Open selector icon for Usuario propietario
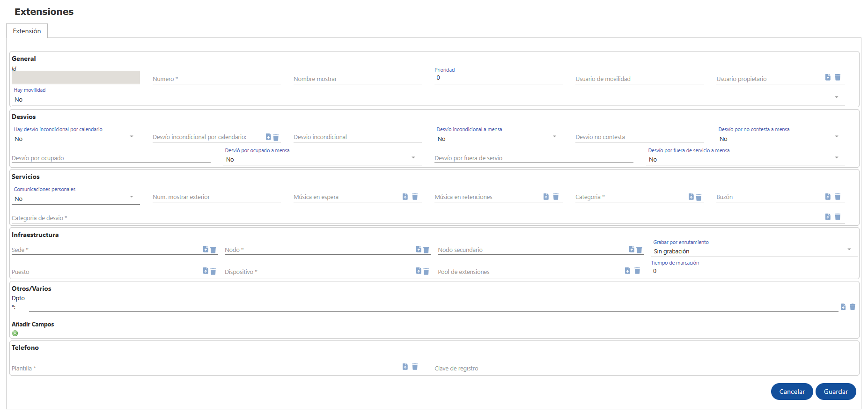 (828, 77)
